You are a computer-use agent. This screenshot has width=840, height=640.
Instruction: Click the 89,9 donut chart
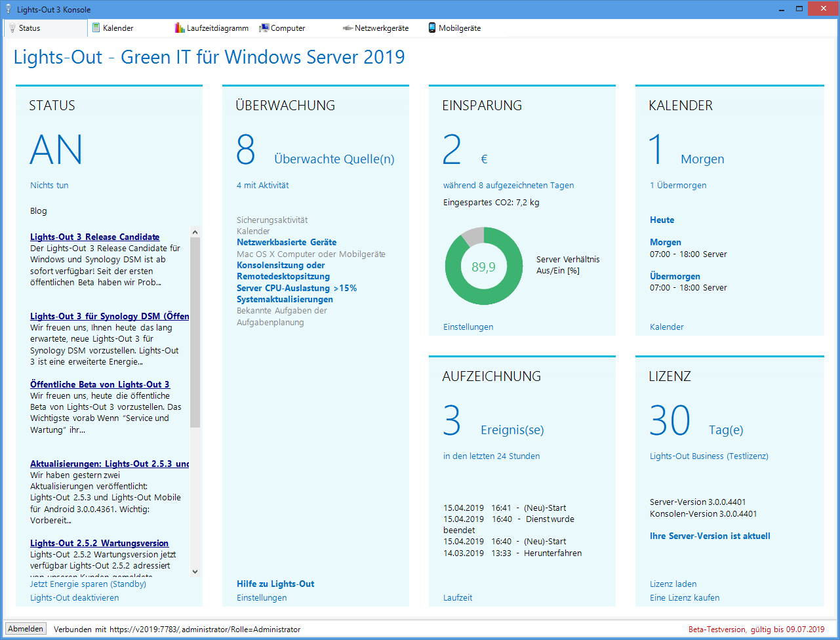click(x=483, y=266)
